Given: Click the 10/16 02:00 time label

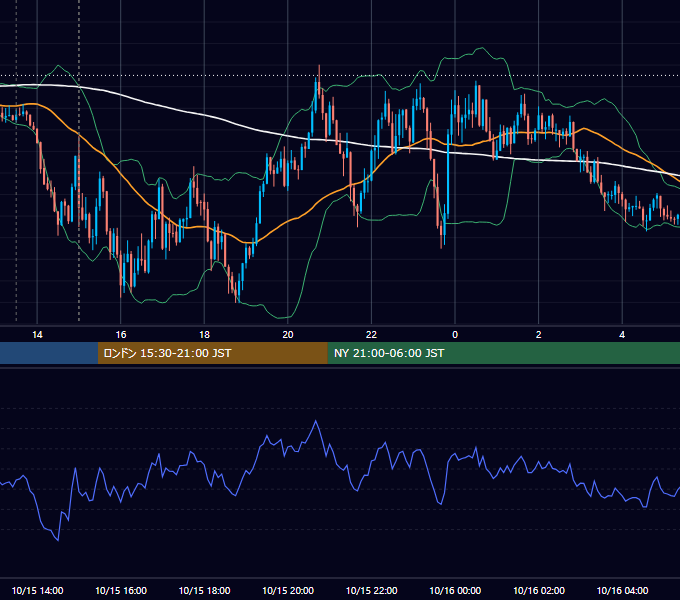Looking at the screenshot, I should click(x=539, y=590).
